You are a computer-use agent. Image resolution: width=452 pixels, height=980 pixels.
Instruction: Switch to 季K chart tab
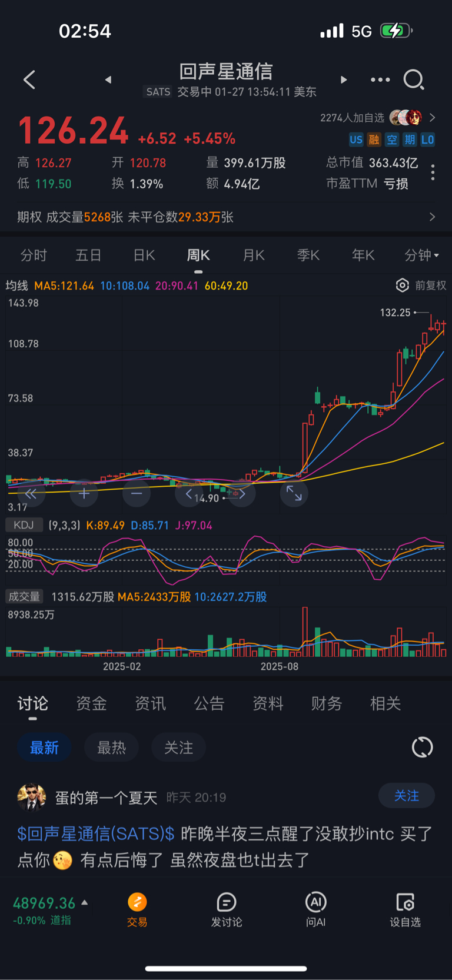(308, 255)
